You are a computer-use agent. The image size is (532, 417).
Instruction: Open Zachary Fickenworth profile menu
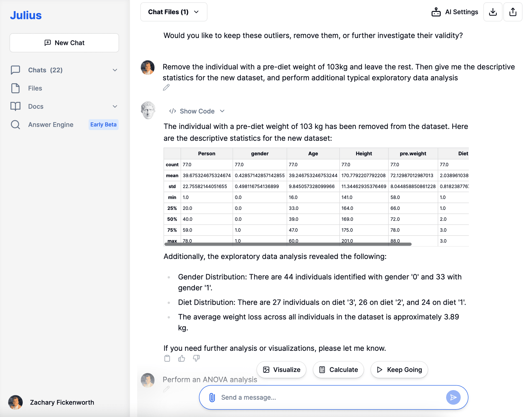pos(51,402)
